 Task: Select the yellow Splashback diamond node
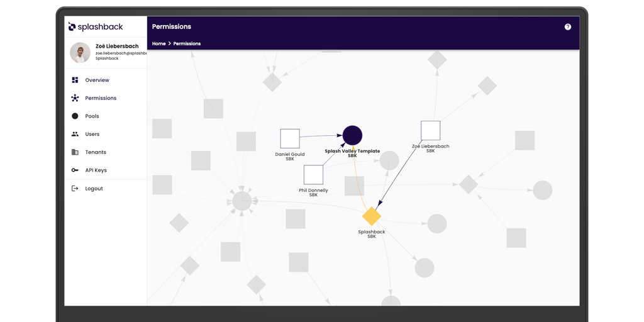tap(372, 216)
